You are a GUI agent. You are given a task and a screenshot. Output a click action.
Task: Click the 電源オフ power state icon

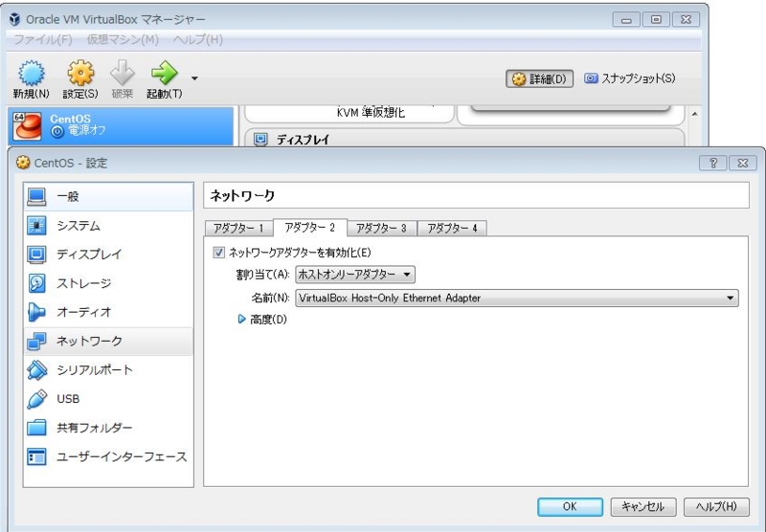(x=57, y=131)
